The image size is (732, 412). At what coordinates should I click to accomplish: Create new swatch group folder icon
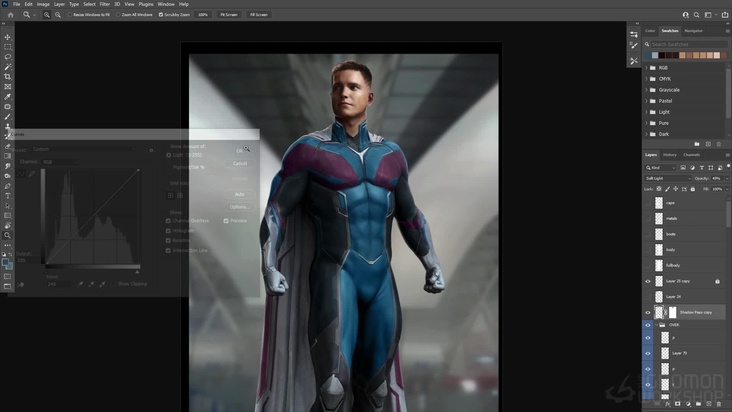697,144
